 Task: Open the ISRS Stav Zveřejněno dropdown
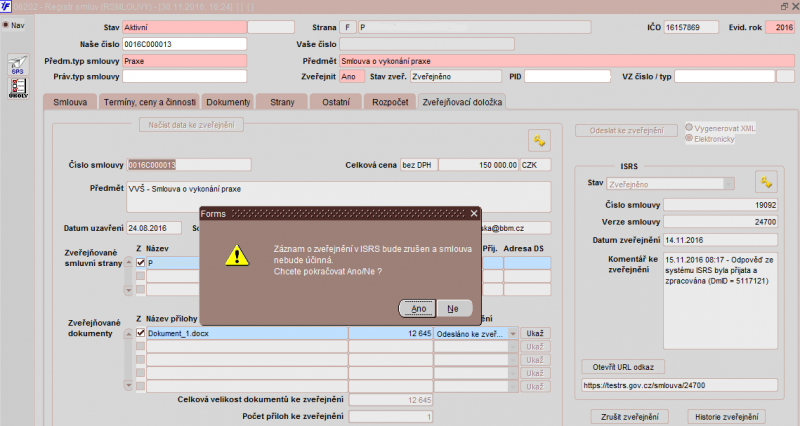(x=729, y=184)
